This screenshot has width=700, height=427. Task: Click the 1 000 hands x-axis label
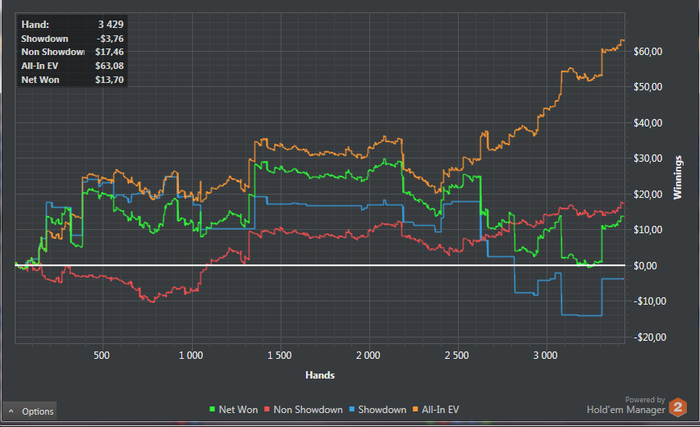[x=191, y=355]
